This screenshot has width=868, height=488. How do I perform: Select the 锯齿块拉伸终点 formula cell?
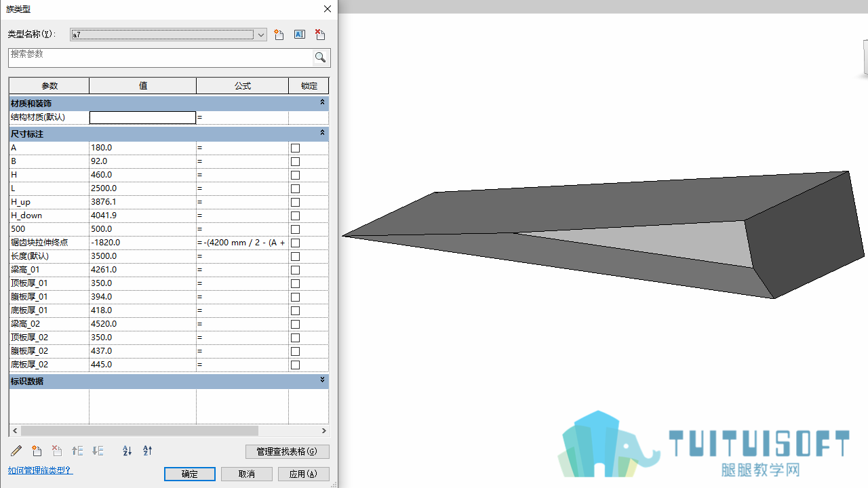pos(242,243)
